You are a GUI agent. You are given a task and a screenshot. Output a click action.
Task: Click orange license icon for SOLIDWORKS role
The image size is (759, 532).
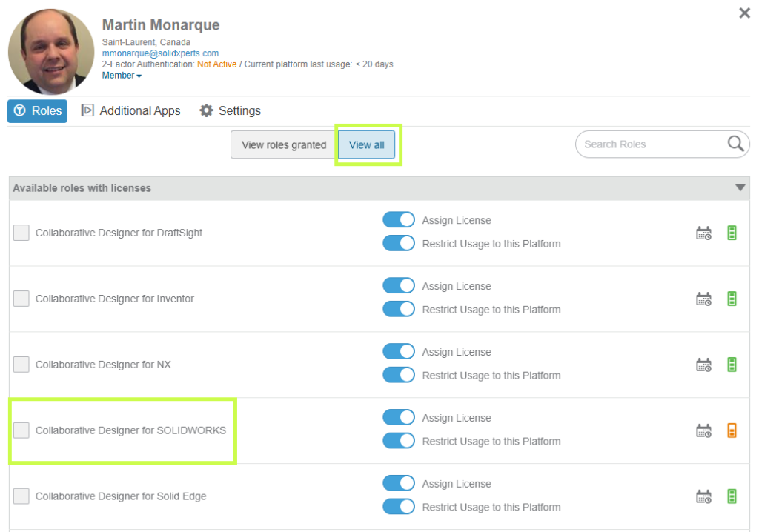point(732,430)
